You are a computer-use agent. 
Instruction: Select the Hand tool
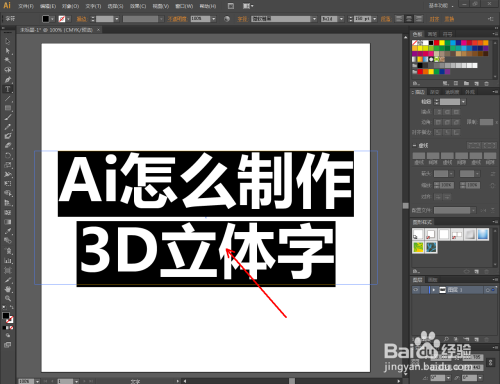tap(8, 289)
